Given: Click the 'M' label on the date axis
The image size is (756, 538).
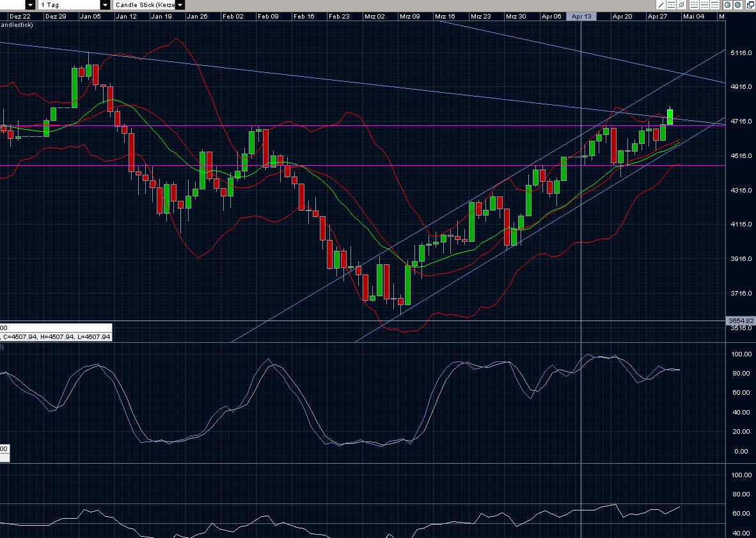Looking at the screenshot, I should (721, 16).
